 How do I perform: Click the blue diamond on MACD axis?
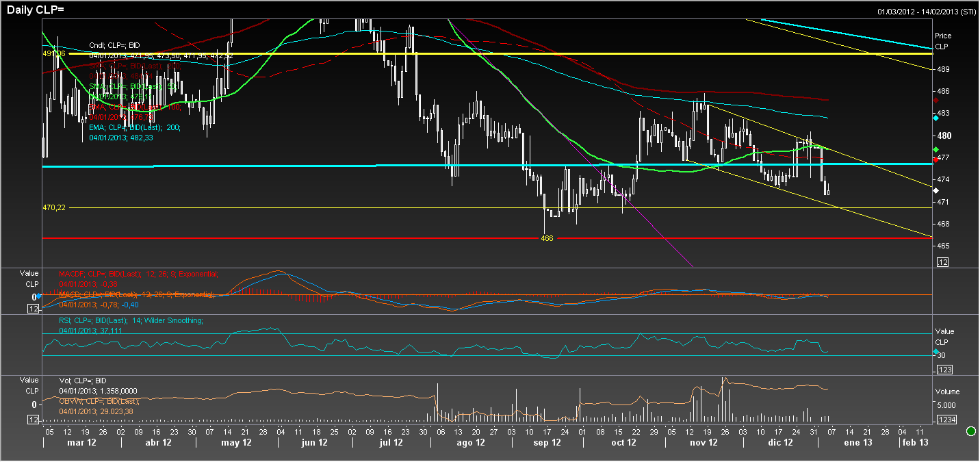[x=39, y=296]
